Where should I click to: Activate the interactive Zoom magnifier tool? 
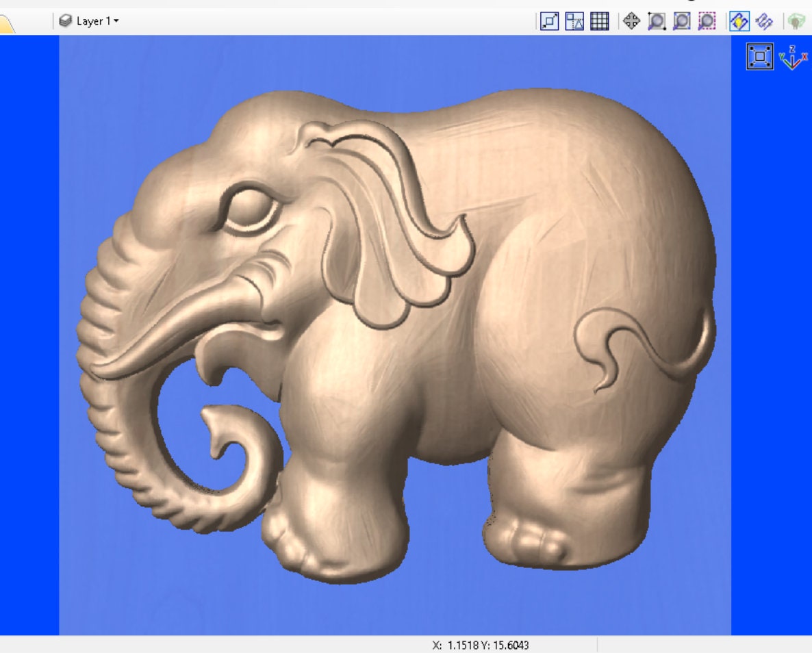click(655, 21)
